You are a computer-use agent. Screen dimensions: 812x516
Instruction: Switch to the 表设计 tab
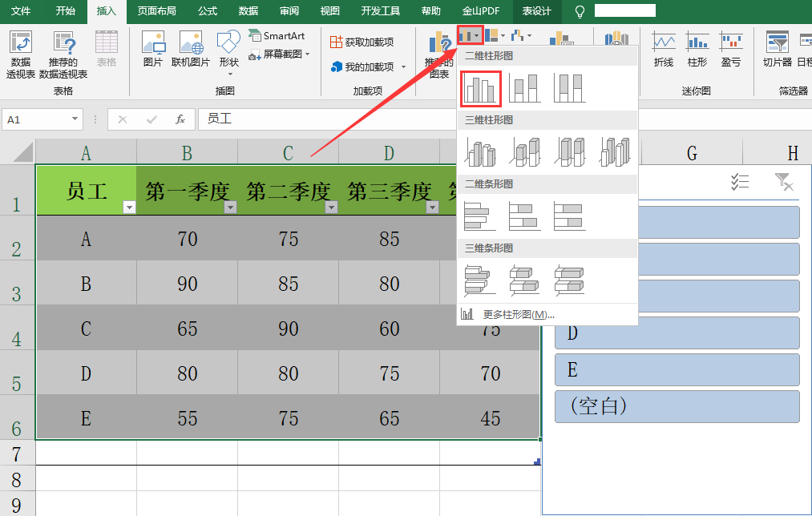click(536, 11)
